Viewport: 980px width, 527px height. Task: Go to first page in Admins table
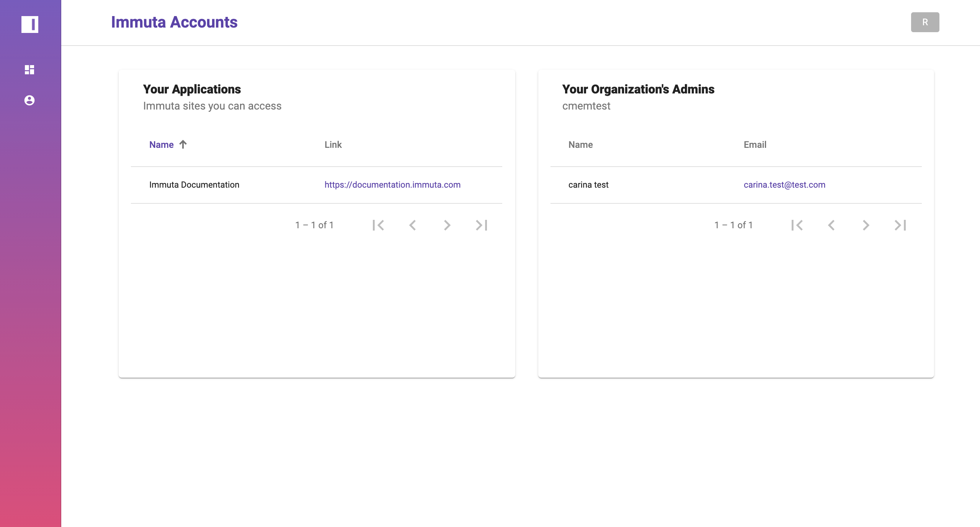tap(797, 225)
